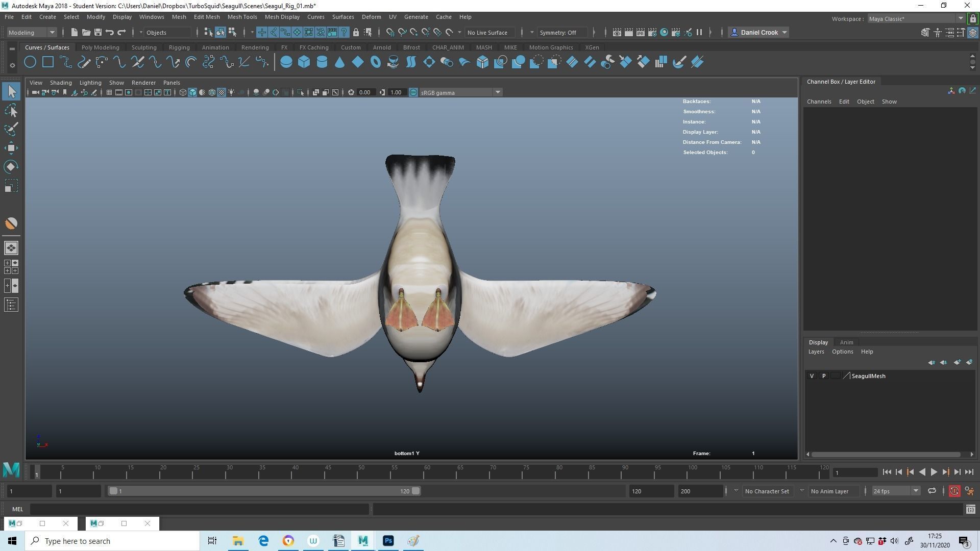Viewport: 980px width, 551px height.
Task: Toggle viewport grid display
Action: (109, 92)
